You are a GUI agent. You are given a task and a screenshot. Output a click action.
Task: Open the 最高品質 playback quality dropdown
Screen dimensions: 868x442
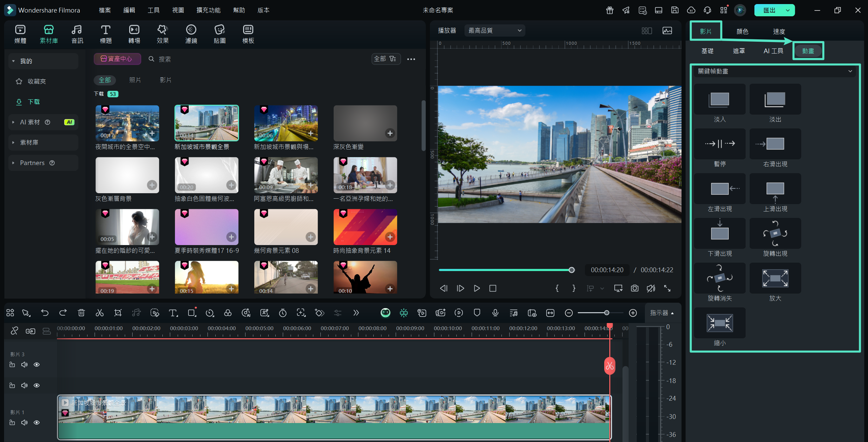pos(494,31)
